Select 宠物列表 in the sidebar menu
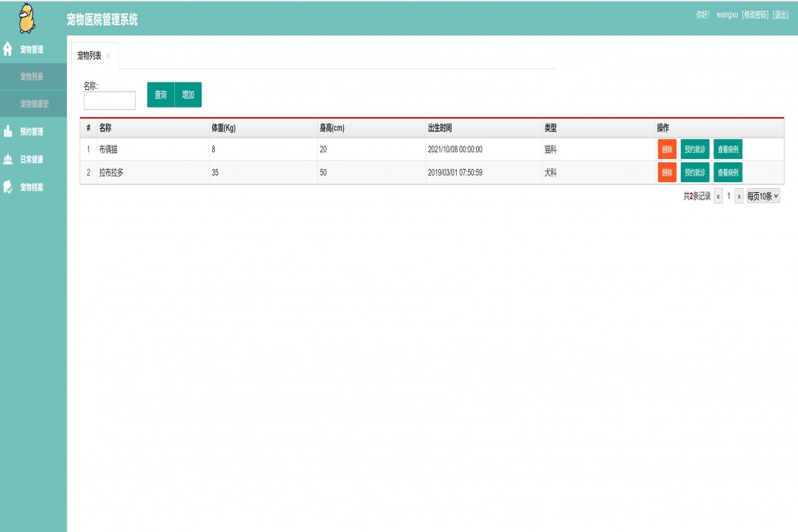798x532 pixels. click(x=33, y=76)
